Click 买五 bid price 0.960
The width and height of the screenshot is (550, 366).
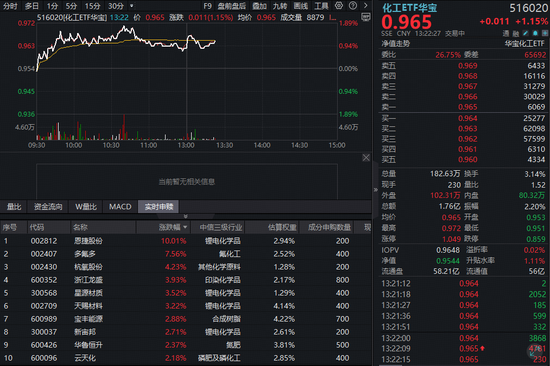click(x=468, y=160)
